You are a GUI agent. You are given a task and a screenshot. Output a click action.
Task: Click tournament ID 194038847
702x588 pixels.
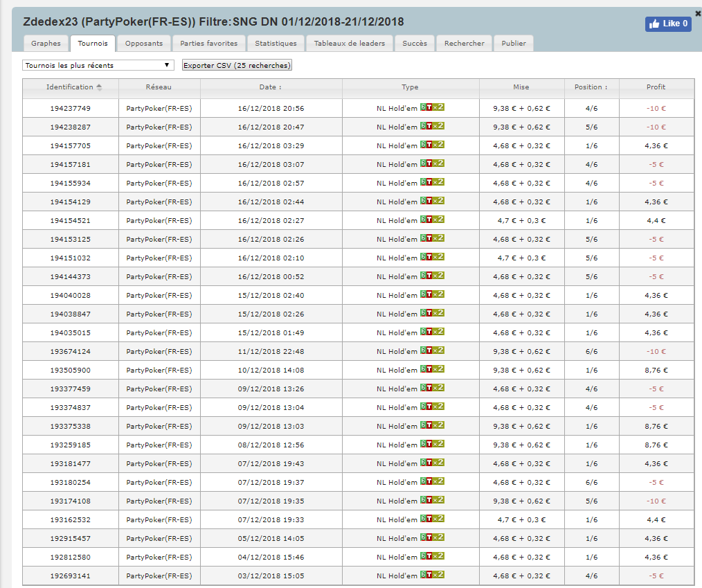pyautogui.click(x=71, y=314)
